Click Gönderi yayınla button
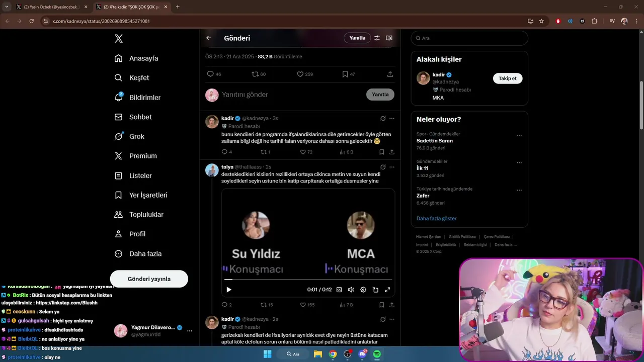The width and height of the screenshot is (644, 362). tap(149, 279)
